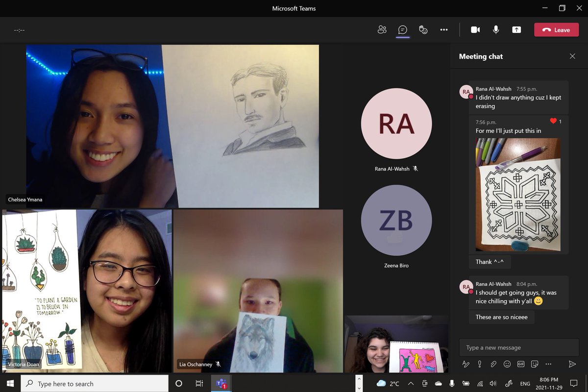Click the Meet Now tray icon
Screen dimensions: 588x392
pyautogui.click(x=425, y=384)
